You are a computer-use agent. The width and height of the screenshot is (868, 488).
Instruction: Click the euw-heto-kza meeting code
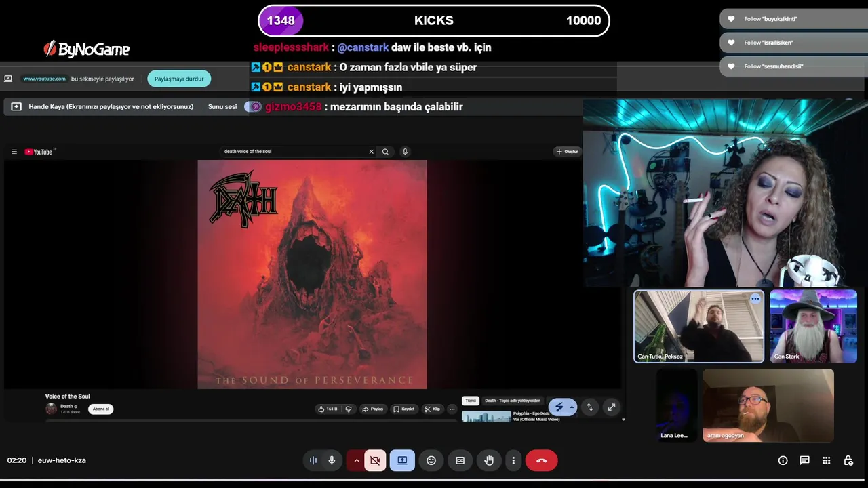pyautogui.click(x=62, y=460)
